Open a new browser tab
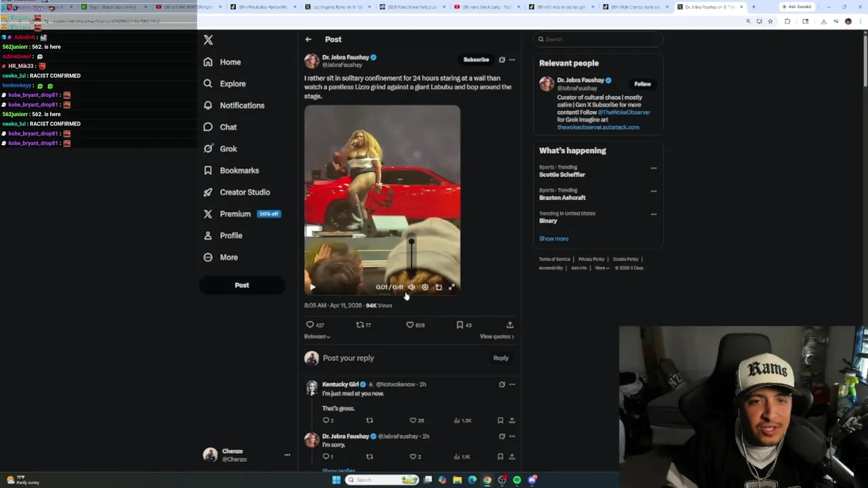868x488 pixels. [753, 7]
